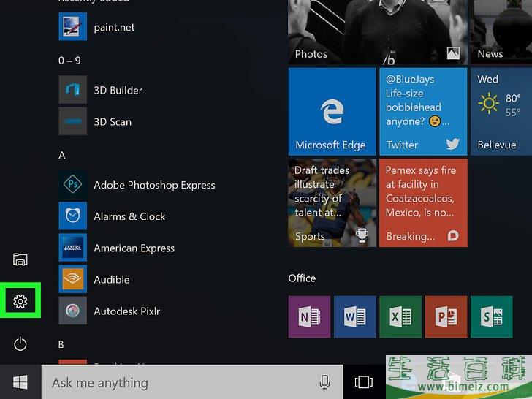
Task: Click the microphone icon in search box
Action: tap(324, 382)
